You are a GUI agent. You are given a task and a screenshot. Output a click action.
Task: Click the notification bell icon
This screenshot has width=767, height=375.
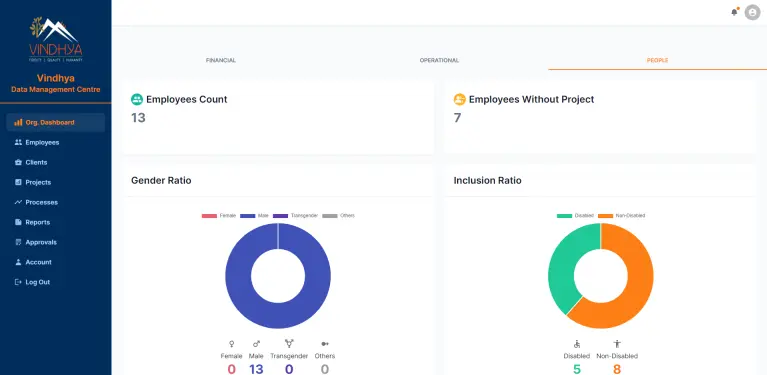(734, 12)
